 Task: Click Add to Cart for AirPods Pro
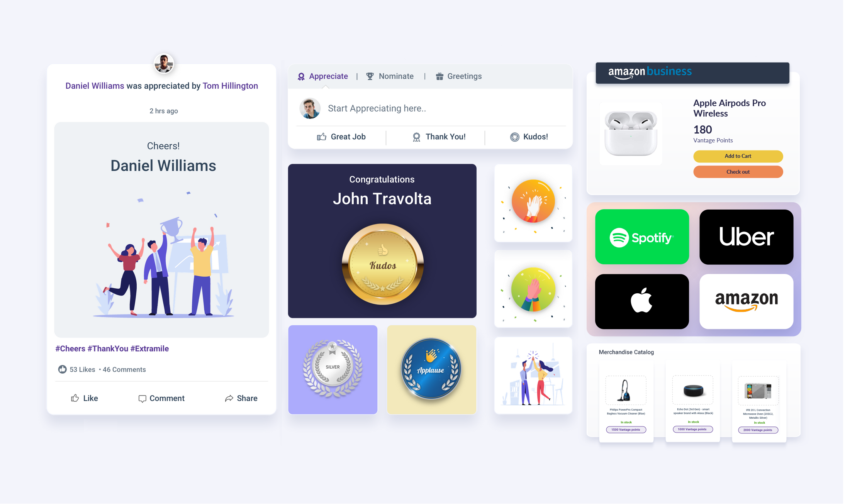(x=738, y=156)
